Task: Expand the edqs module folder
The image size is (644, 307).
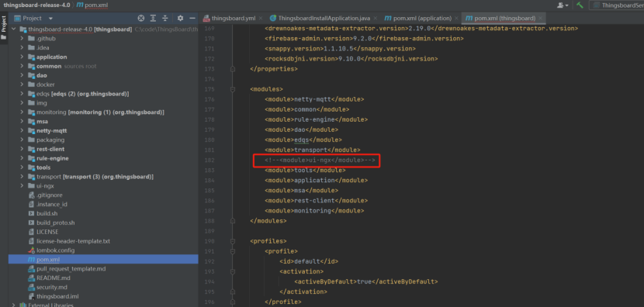Action: pos(22,94)
